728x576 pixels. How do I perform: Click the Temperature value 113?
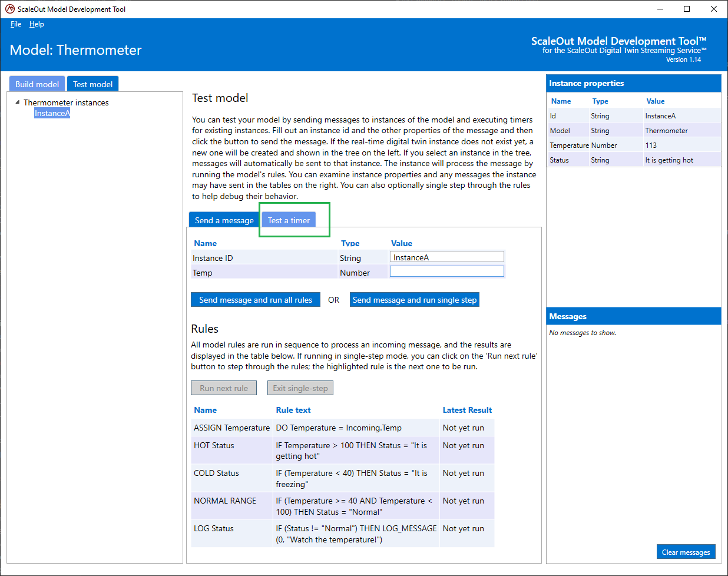coord(651,145)
